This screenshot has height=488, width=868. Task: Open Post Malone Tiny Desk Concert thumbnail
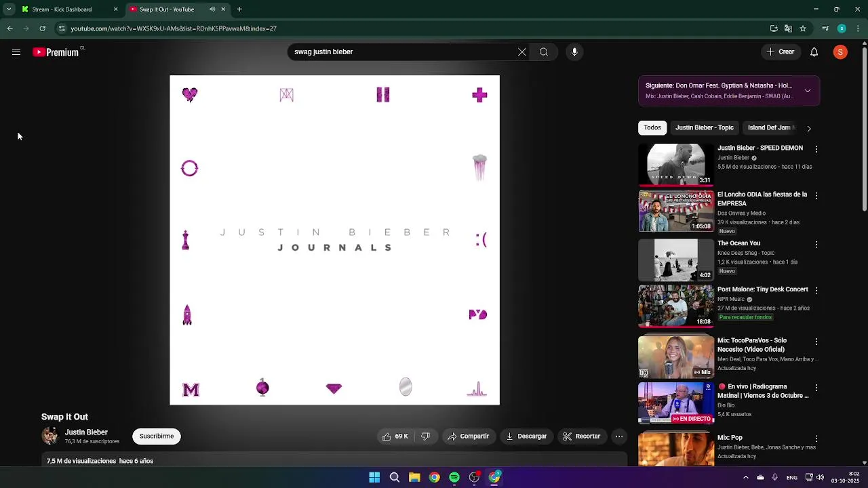click(676, 306)
